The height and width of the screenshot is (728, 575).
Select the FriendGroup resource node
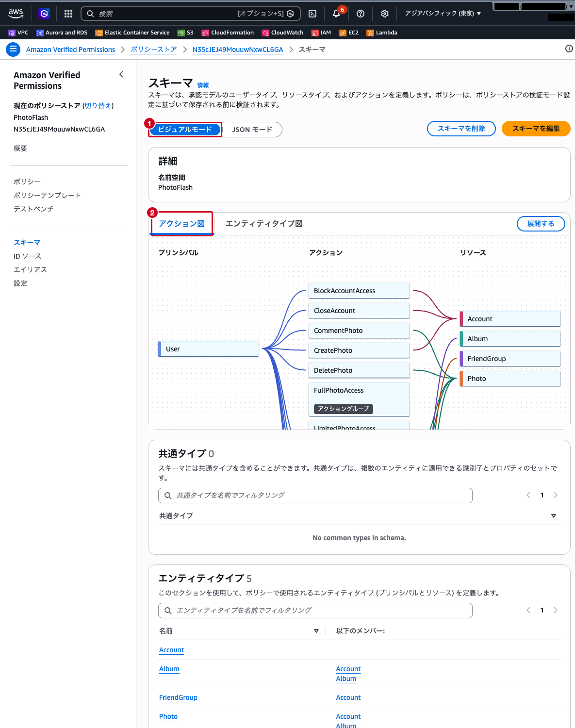click(510, 359)
